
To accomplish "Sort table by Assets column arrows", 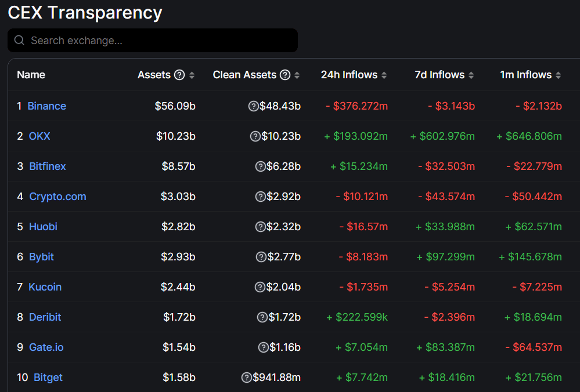I will (x=192, y=75).
